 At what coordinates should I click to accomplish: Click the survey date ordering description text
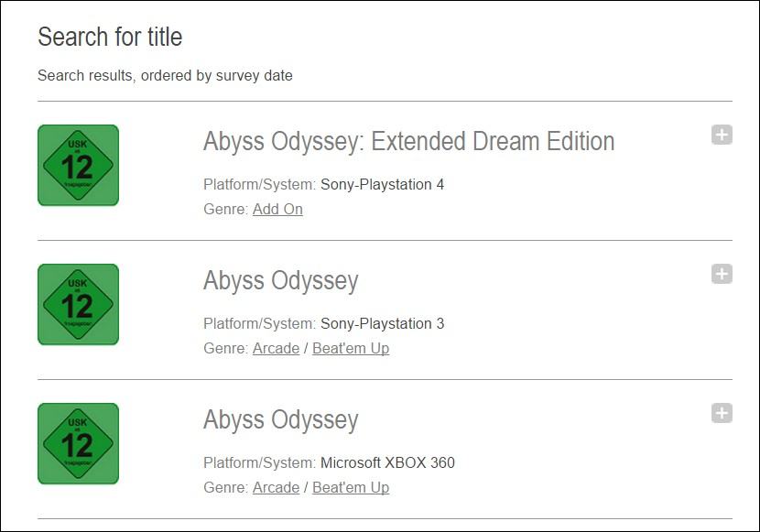165,76
